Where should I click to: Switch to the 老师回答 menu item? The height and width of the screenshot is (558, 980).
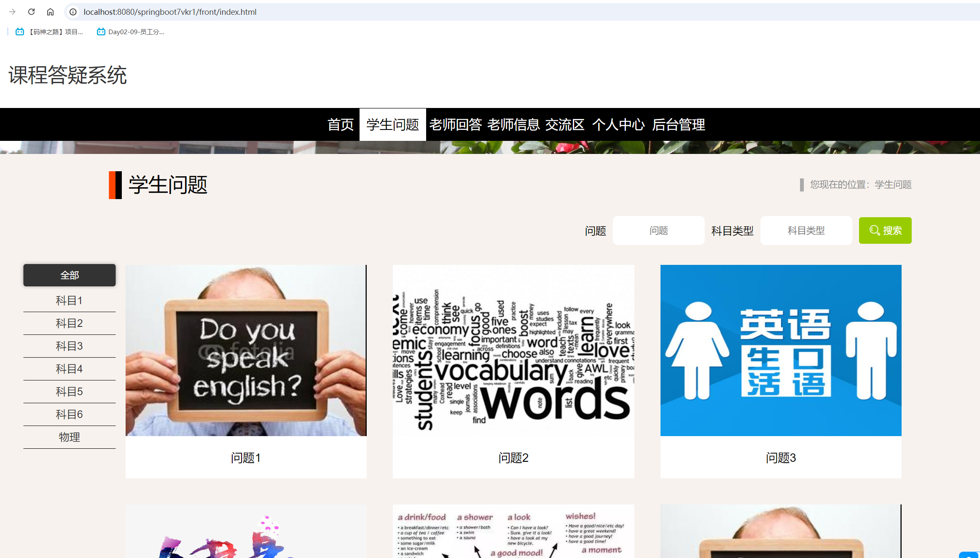[x=456, y=124]
